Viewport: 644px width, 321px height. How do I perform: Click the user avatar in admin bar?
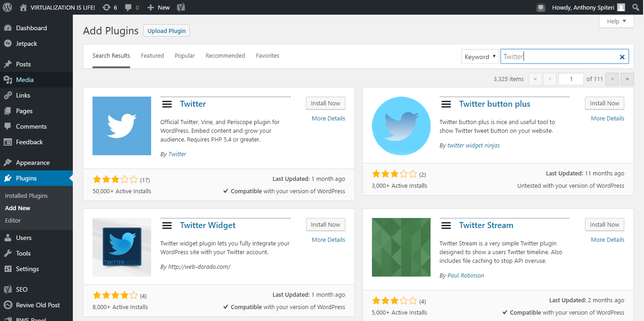coord(621,7)
